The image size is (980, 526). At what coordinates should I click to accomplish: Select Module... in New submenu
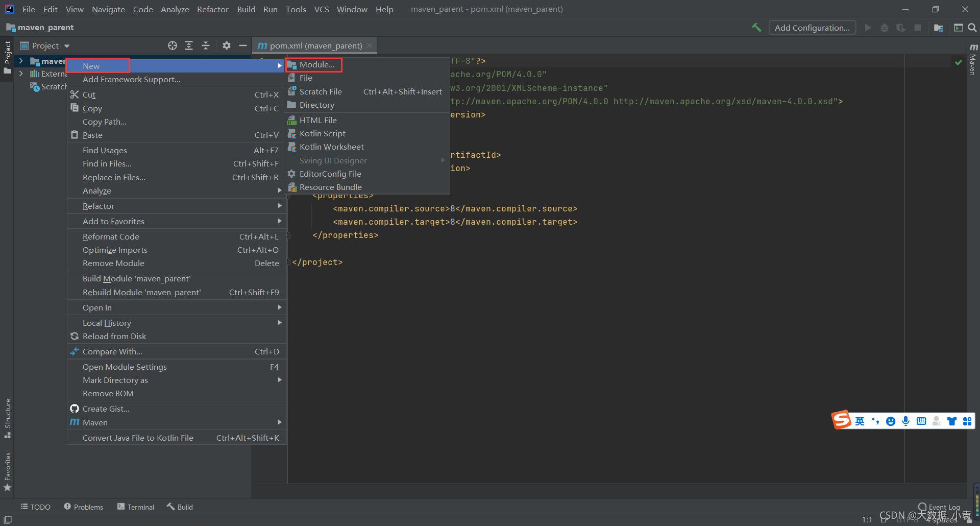click(x=367, y=64)
